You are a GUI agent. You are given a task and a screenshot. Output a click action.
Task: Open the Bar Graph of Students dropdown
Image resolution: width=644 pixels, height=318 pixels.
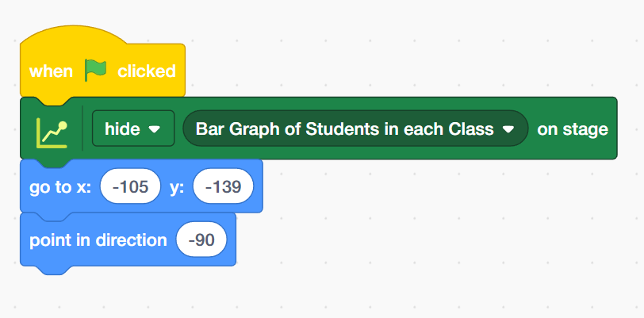(355, 129)
